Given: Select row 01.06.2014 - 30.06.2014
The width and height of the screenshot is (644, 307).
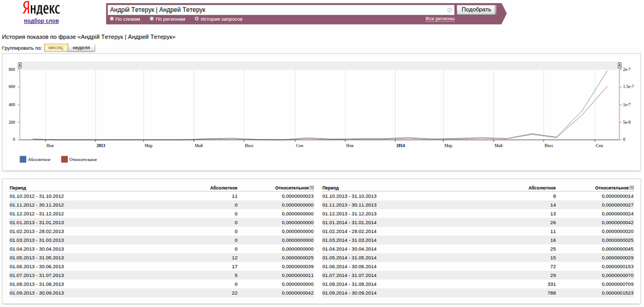Looking at the screenshot, I should pos(478,267).
